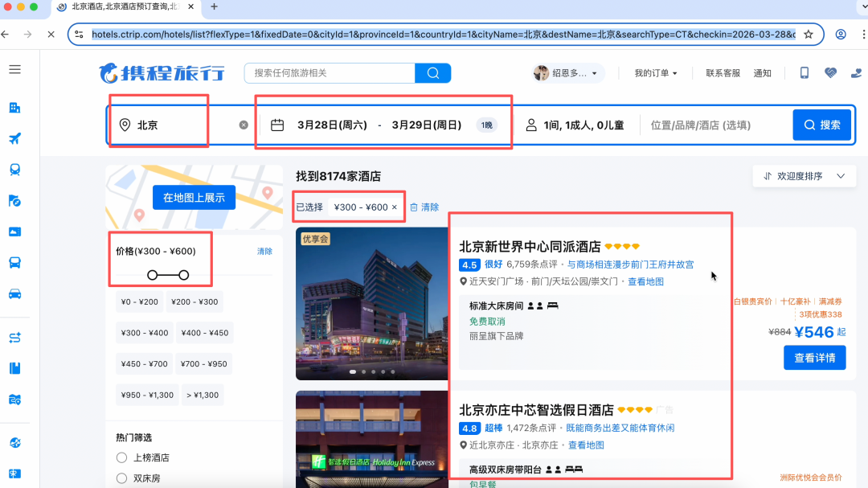Image resolution: width=868 pixels, height=488 pixels.
Task: Go back in browser history
Action: (6, 35)
